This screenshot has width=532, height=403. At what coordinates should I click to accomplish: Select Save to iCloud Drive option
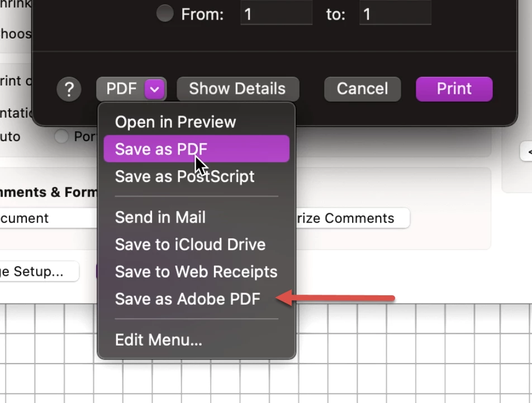point(197,244)
